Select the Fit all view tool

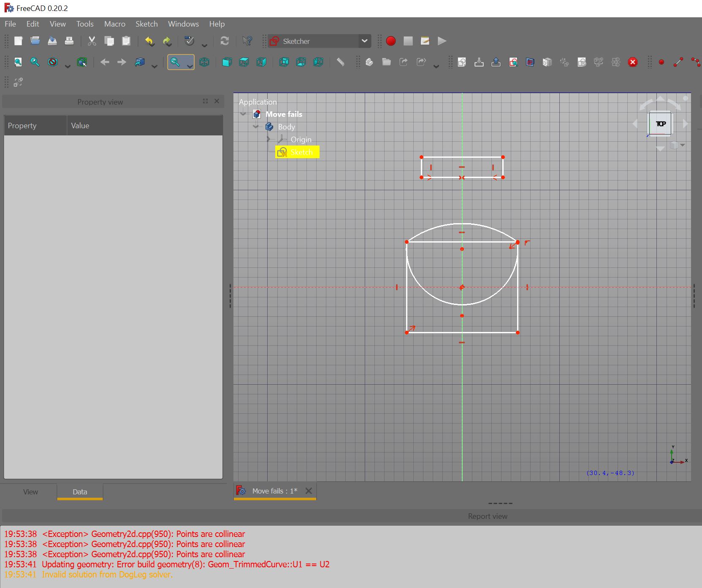click(x=18, y=62)
